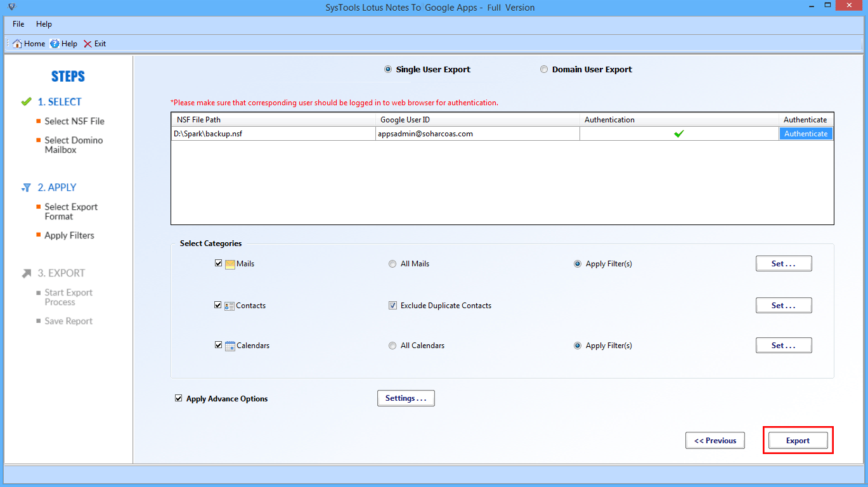The height and width of the screenshot is (487, 868).
Task: Click the Authenticate column header
Action: [x=806, y=120]
